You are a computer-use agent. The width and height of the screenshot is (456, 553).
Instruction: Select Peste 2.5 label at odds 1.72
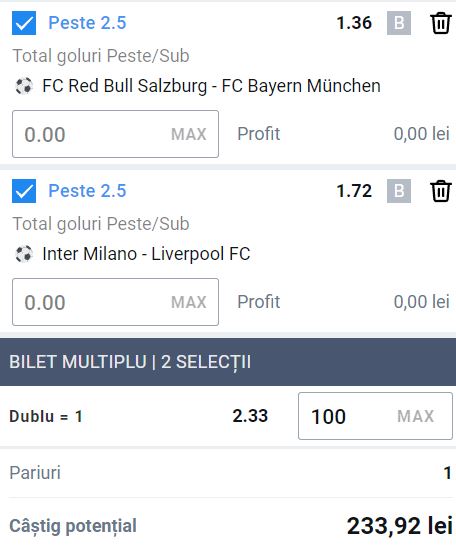(87, 191)
